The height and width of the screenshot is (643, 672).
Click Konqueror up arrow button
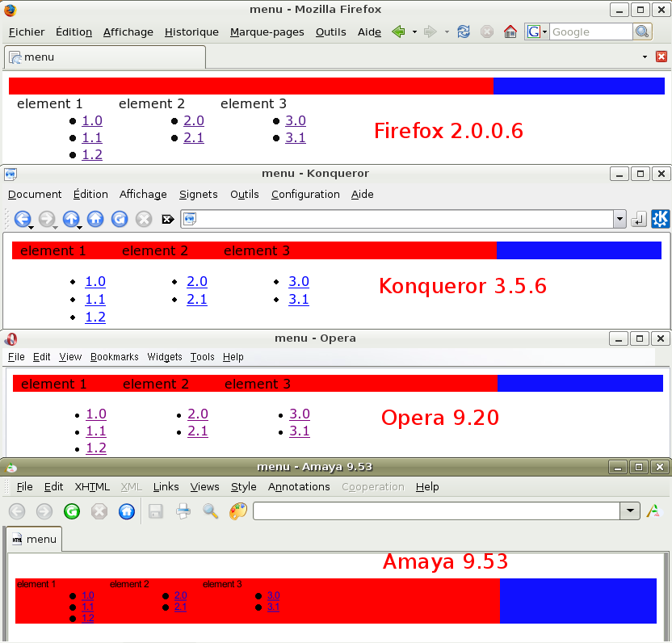pos(71,219)
